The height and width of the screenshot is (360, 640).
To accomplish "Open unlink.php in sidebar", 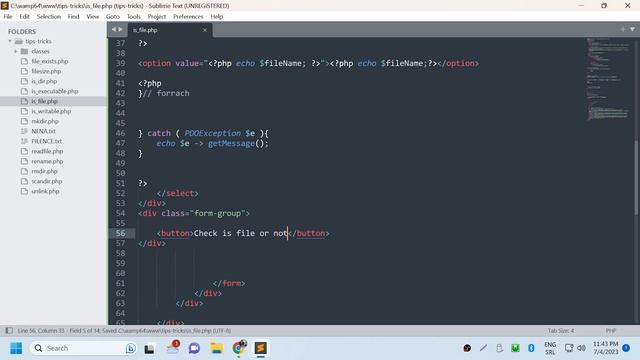I will [45, 191].
